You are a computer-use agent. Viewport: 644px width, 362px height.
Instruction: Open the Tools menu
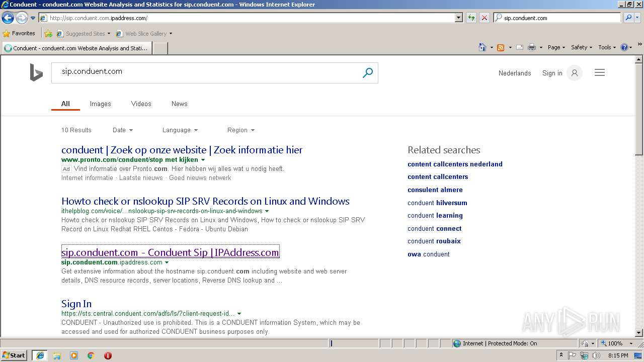[x=607, y=47]
